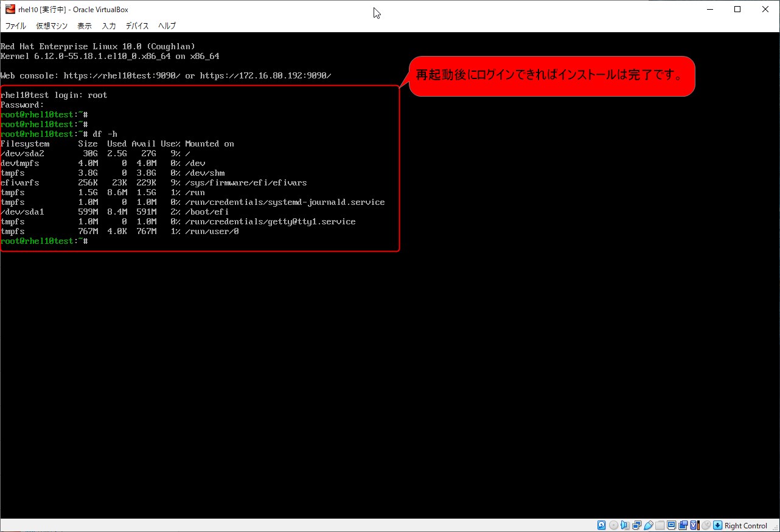This screenshot has height=532, width=780.
Task: Open the USB devices icon
Action: point(648,525)
